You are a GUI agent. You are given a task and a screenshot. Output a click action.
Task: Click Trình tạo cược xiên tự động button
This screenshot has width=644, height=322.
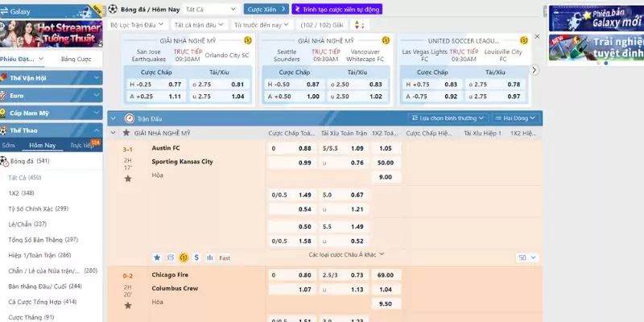tap(336, 9)
